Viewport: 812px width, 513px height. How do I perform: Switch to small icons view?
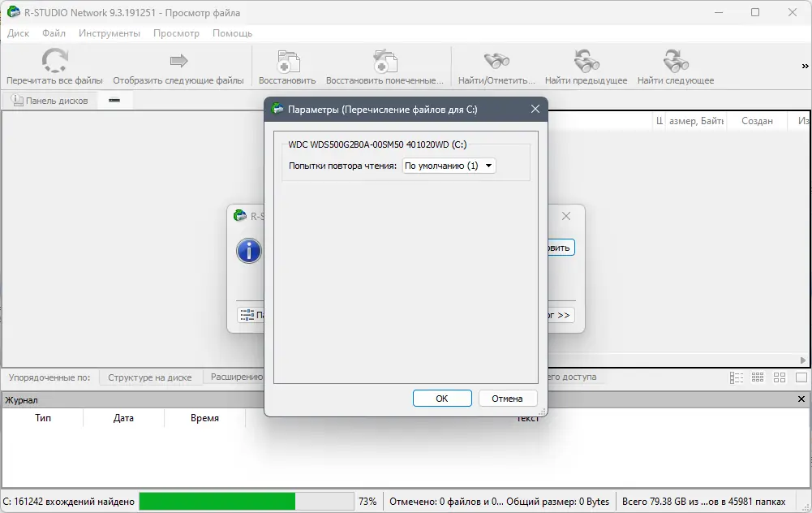[x=758, y=377]
